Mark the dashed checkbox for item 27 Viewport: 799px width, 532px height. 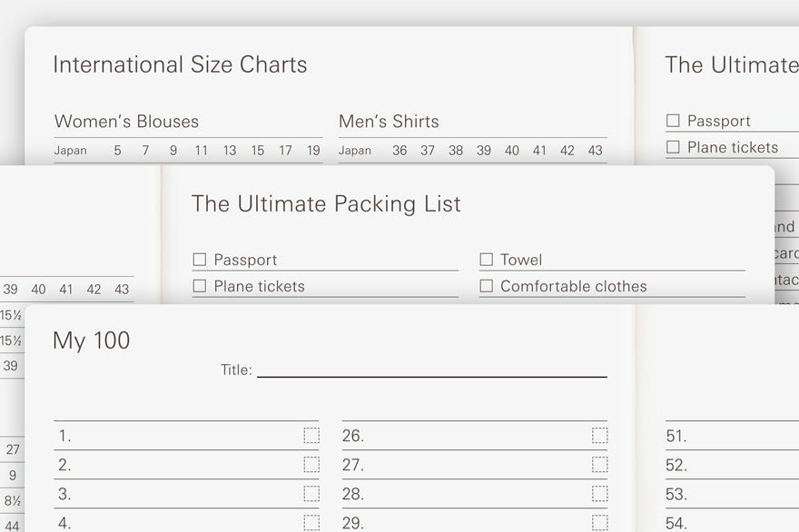tap(600, 465)
